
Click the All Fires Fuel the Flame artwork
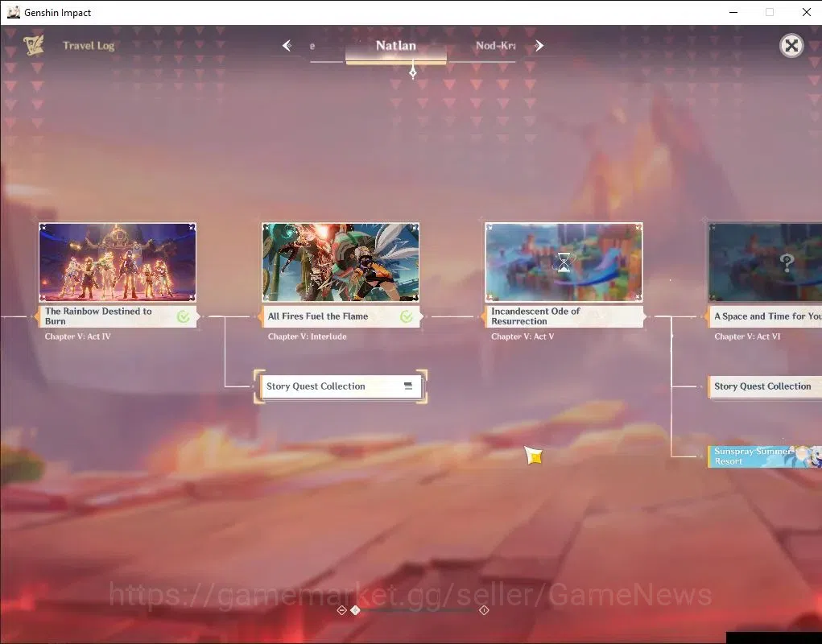click(x=341, y=262)
